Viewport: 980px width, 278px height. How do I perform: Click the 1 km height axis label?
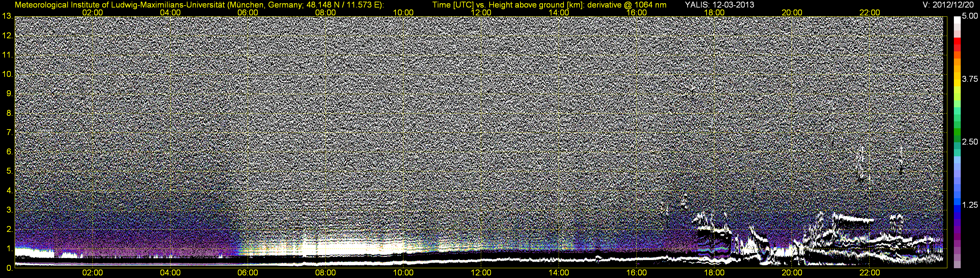(x=9, y=249)
